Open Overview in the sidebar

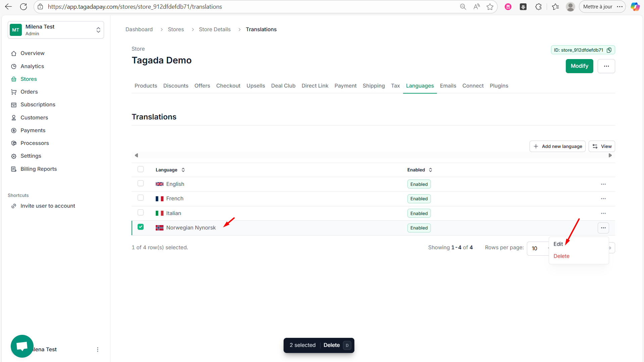[33, 53]
